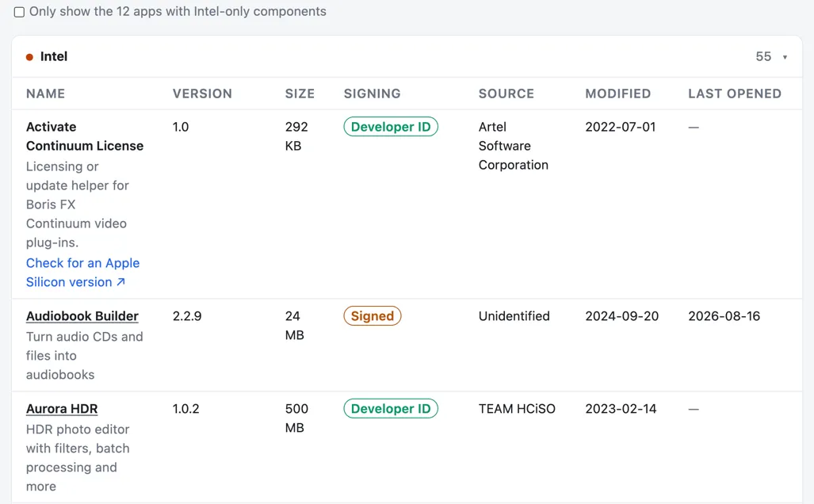Click the 500 MB size cell

pyautogui.click(x=296, y=418)
